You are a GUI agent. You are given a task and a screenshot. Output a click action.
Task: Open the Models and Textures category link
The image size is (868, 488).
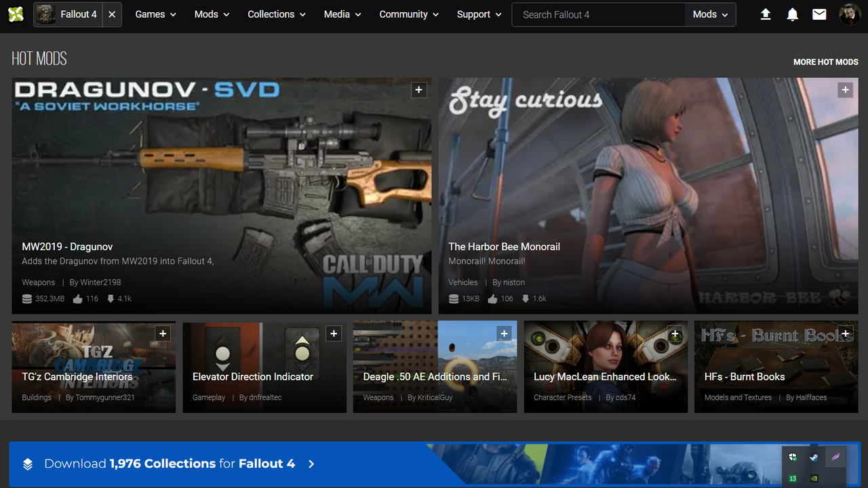pos(738,397)
